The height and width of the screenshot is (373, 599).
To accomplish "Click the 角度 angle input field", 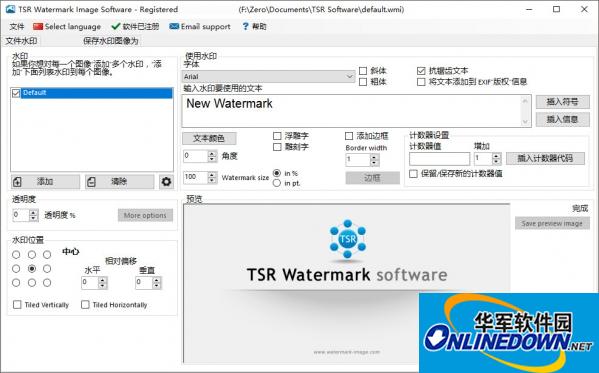I will coord(195,156).
